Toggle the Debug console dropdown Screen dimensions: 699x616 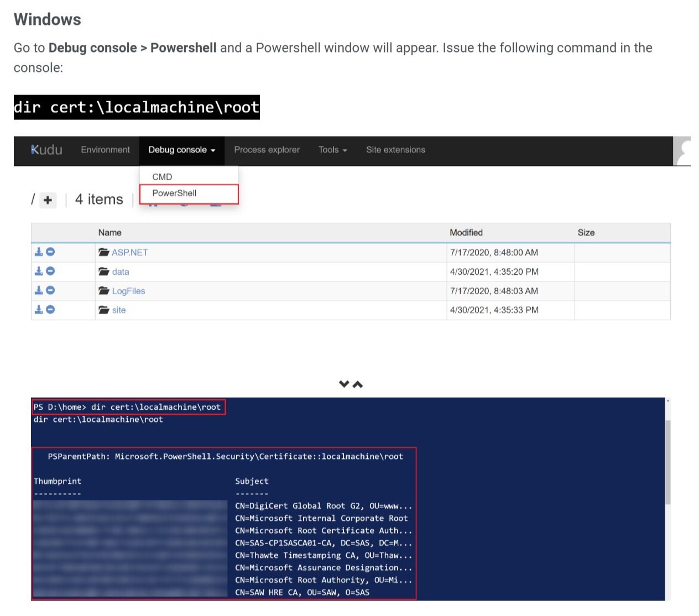181,150
